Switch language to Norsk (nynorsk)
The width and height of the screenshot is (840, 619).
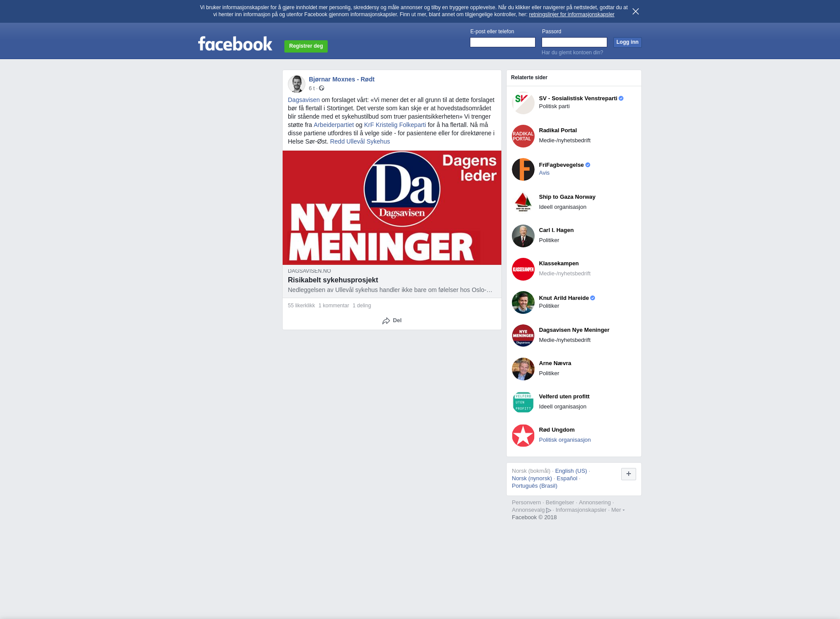pyautogui.click(x=532, y=478)
